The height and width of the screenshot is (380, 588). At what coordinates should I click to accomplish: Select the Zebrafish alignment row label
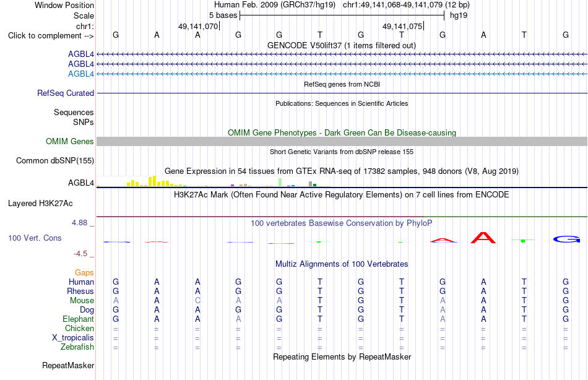pos(77,347)
